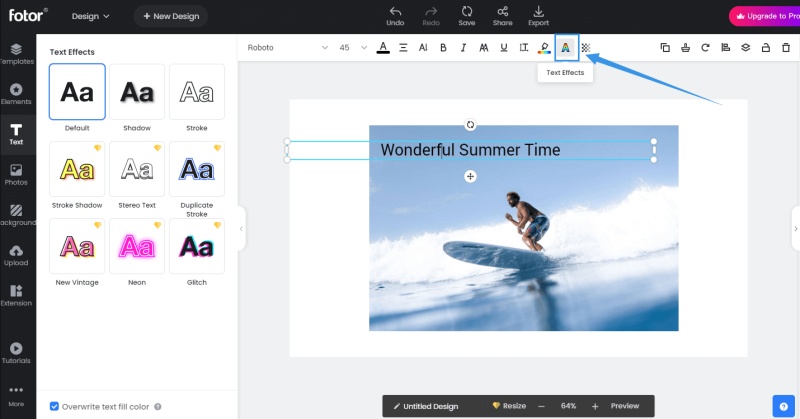The image size is (800, 419).
Task: Open the Roboto font dropdown
Action: pyautogui.click(x=288, y=47)
